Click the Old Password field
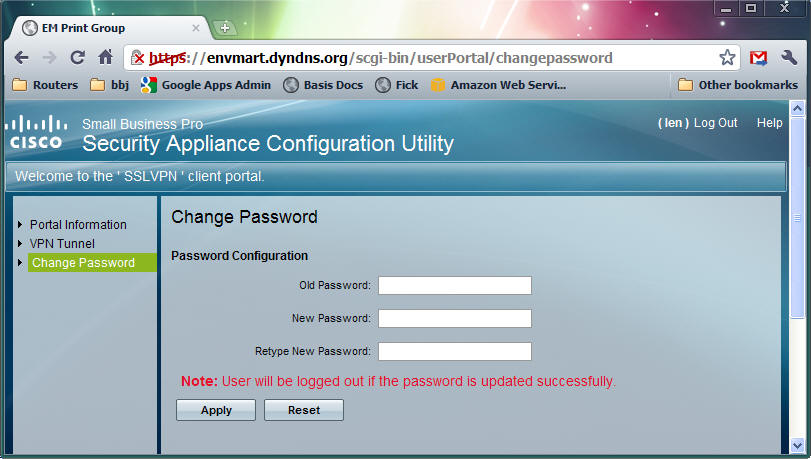 coord(454,286)
